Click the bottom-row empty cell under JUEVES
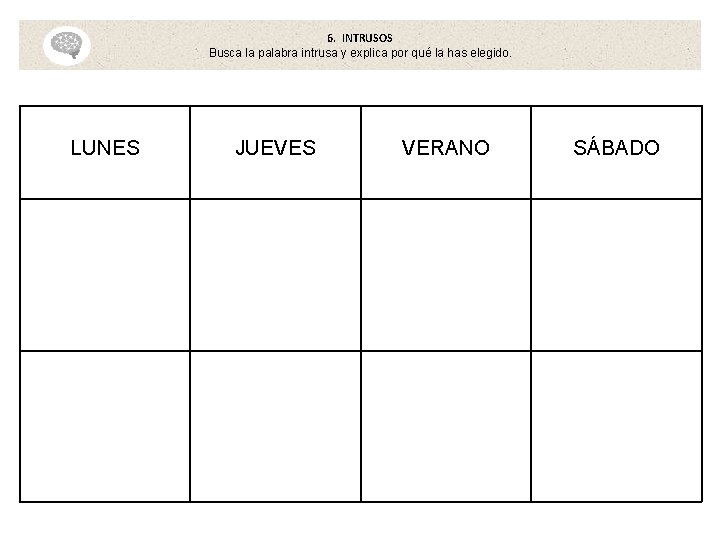 click(275, 426)
